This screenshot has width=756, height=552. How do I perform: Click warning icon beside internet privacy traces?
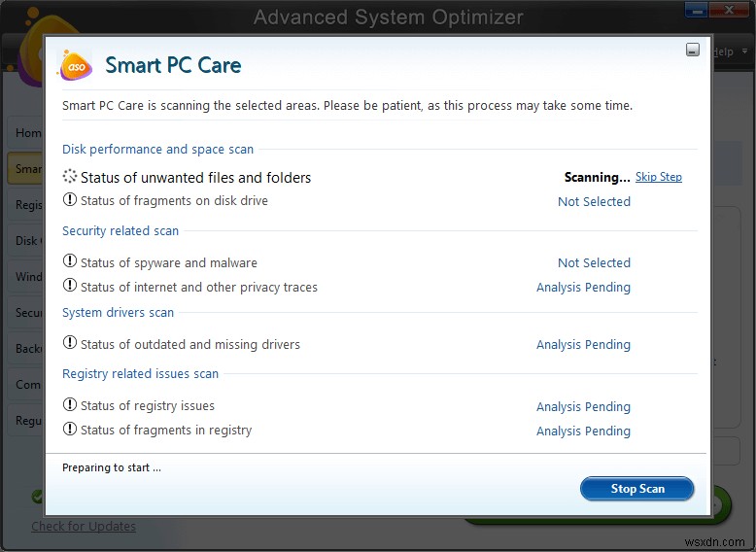pos(69,286)
